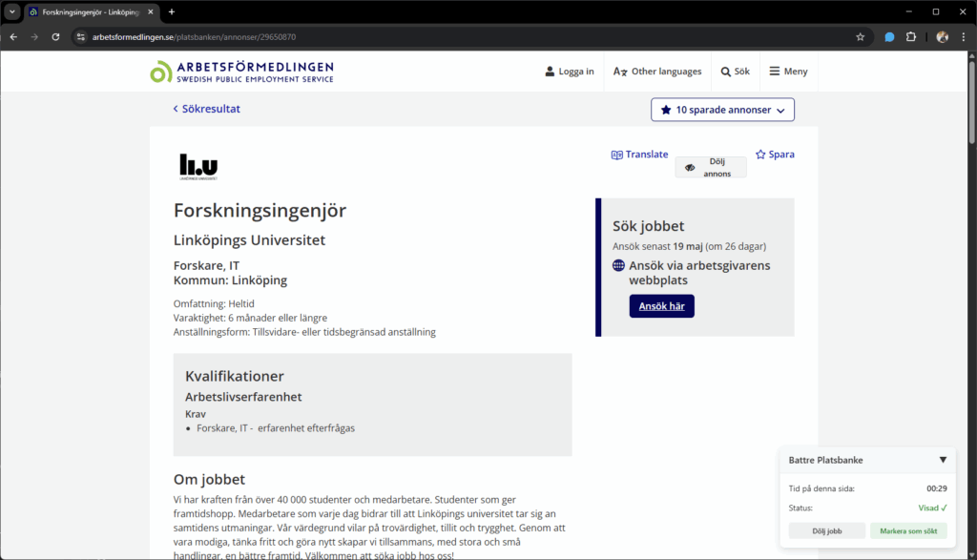Click the Omfattning: Heltid text

(x=214, y=304)
